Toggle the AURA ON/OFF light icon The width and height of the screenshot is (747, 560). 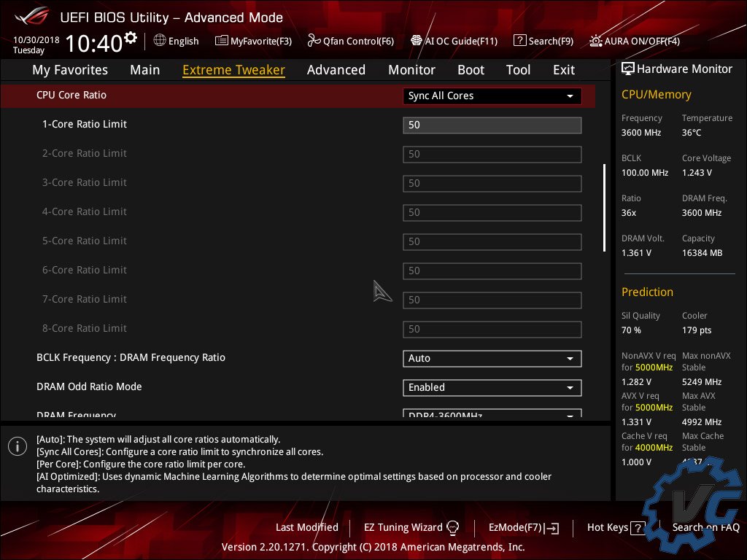[x=595, y=41]
